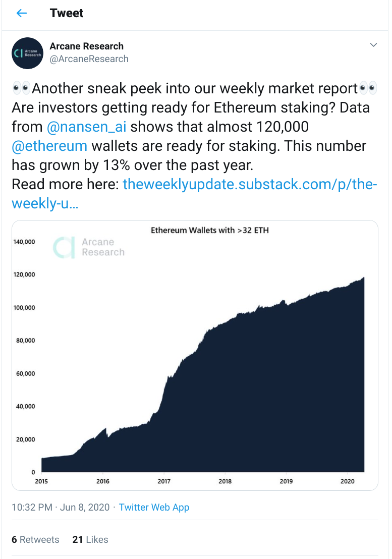The image size is (392, 559).
Task: Click the Arcane Research watermark logo in chart
Action: 89,247
